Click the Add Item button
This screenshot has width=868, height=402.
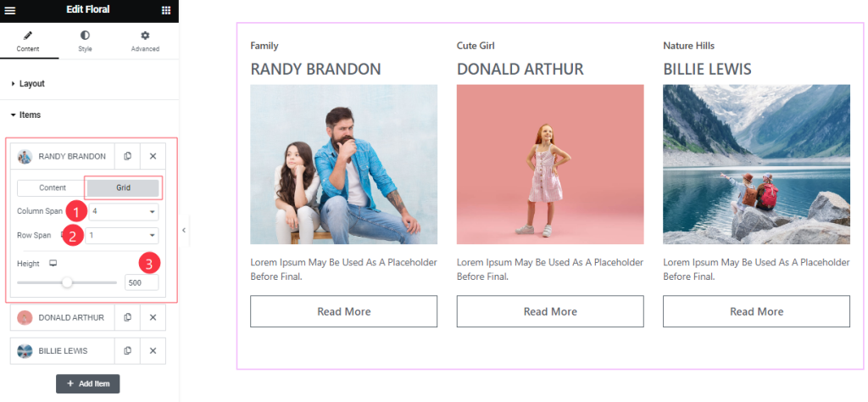pyautogui.click(x=87, y=383)
